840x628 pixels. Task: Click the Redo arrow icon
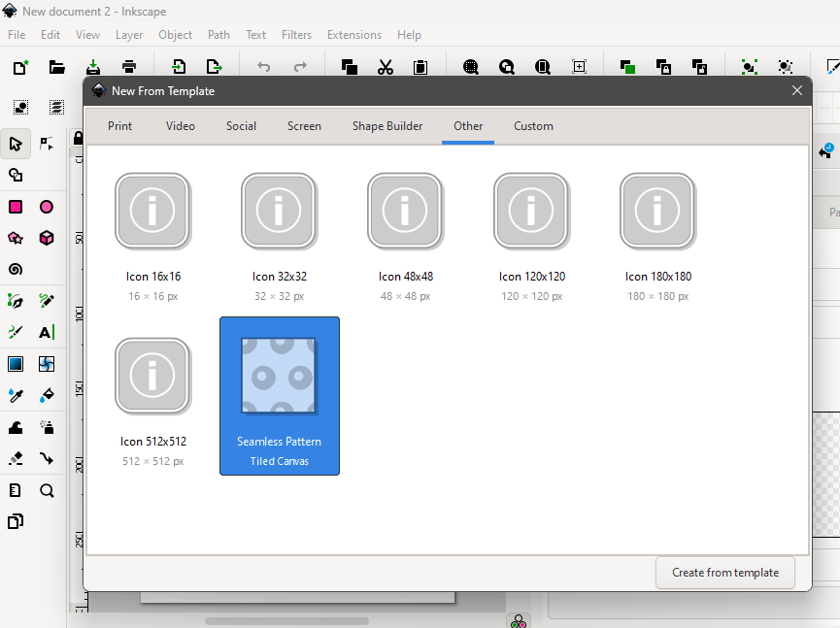pos(300,67)
